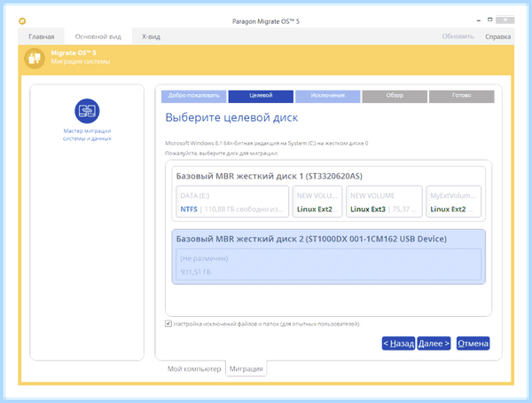
Task: Click the Выберите целевой диск heading
Action: pos(231,117)
